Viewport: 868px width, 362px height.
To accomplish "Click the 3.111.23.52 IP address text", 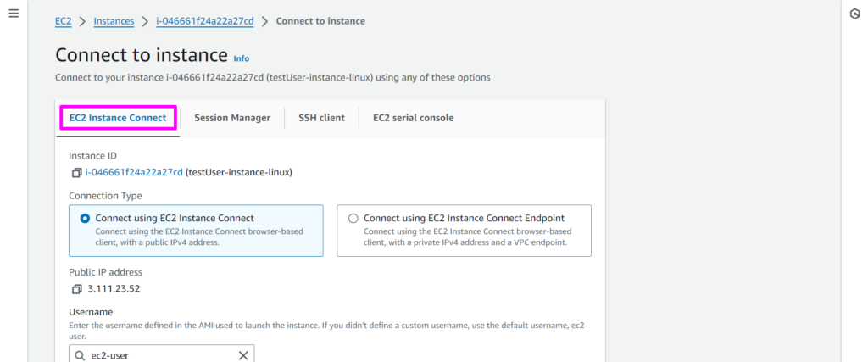I will point(114,289).
